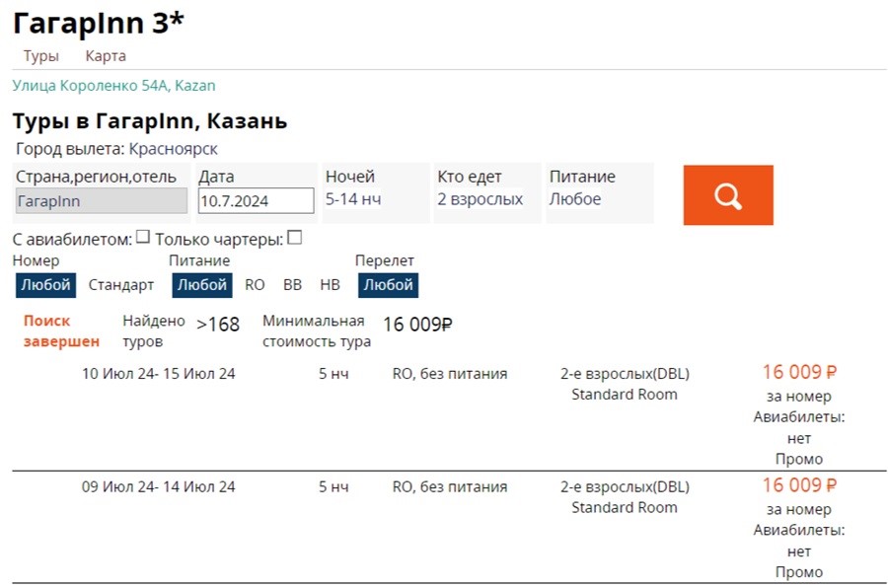The image size is (888, 588).
Task: Select 'Любой' under Номер filter
Action: click(44, 285)
